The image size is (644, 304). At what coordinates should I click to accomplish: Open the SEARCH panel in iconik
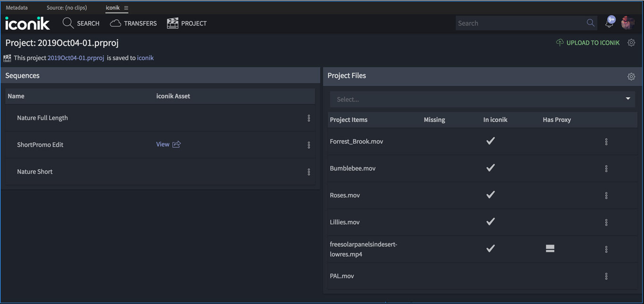[x=81, y=23]
